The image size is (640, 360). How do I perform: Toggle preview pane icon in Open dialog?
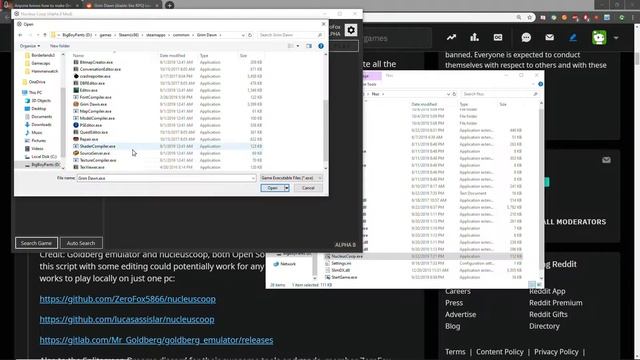pyautogui.click(x=309, y=46)
